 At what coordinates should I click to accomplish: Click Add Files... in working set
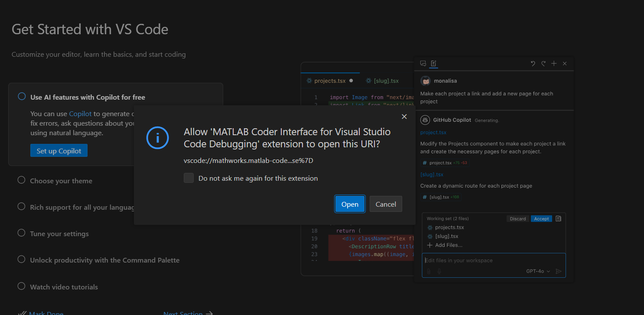click(x=445, y=245)
